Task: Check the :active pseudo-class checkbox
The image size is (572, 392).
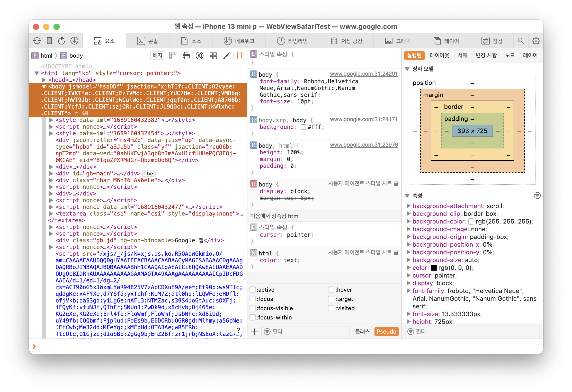Action: pyautogui.click(x=253, y=290)
